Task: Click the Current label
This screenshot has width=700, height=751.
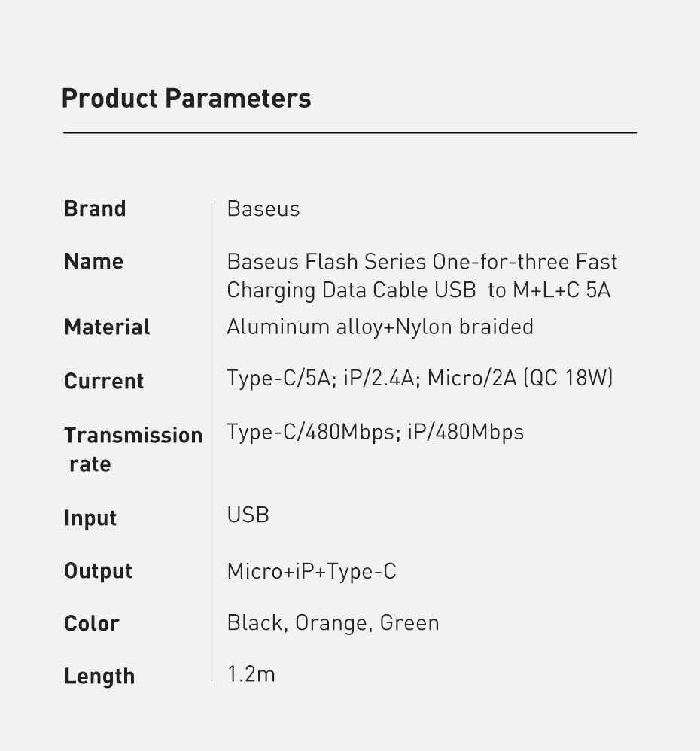Action: tap(104, 381)
